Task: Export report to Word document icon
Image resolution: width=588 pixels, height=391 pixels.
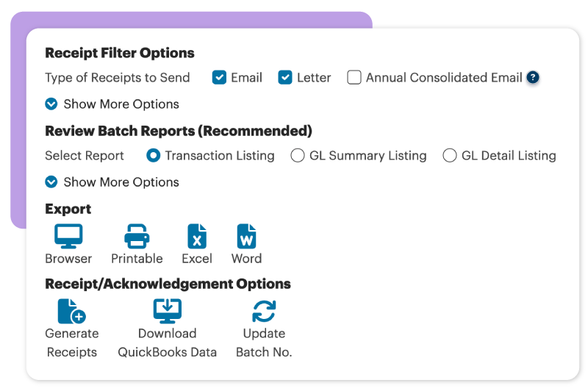Action: (x=246, y=237)
